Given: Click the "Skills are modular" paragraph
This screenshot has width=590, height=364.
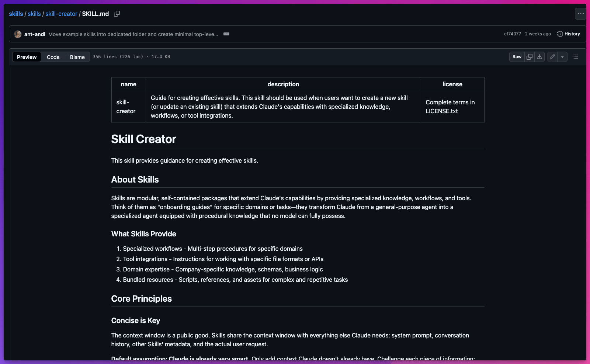Looking at the screenshot, I should pos(291,207).
